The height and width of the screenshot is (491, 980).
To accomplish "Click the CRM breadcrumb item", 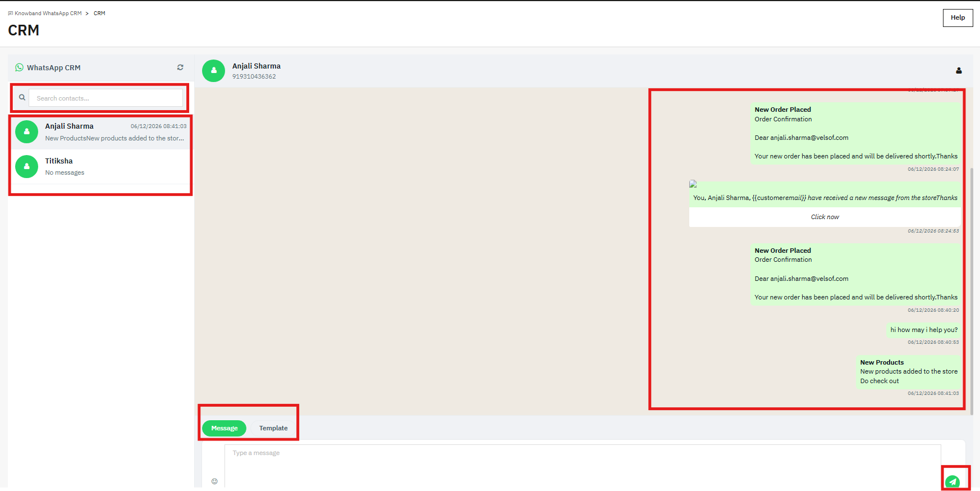I will [99, 13].
